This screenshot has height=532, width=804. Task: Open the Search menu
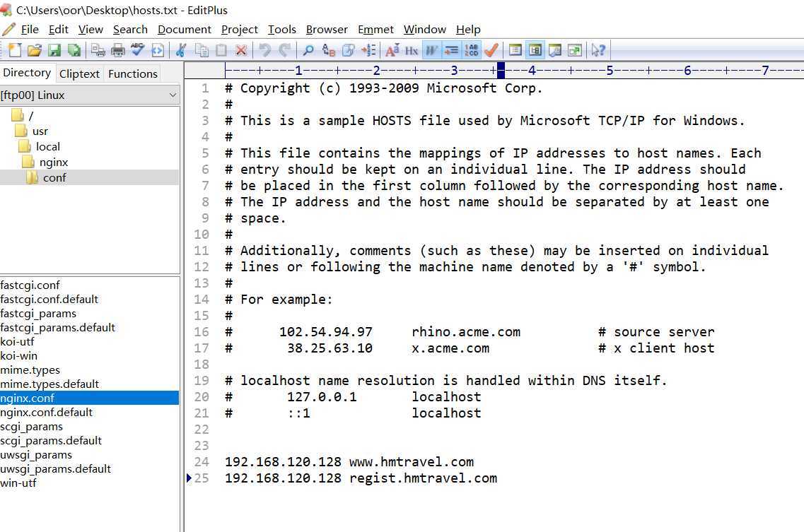(x=130, y=29)
